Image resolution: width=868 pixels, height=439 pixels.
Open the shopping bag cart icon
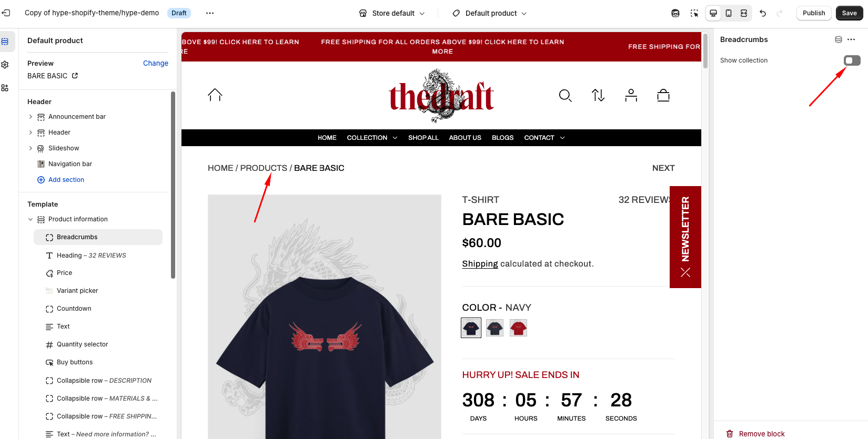[x=663, y=95]
